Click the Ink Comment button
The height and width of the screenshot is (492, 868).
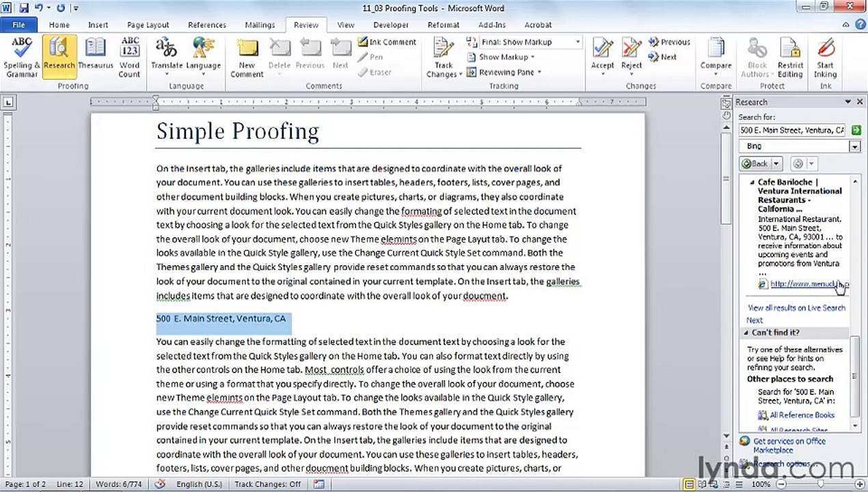[387, 42]
